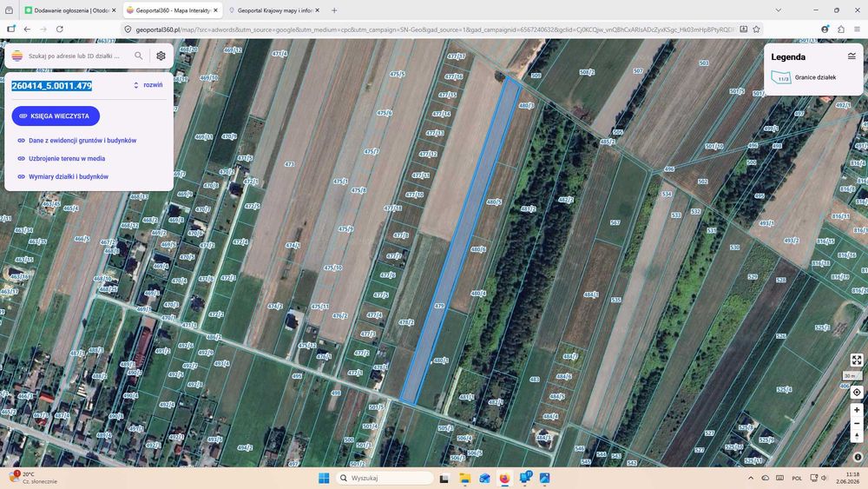Open the list all tabs dropdown
The image size is (868, 489).
[779, 10]
